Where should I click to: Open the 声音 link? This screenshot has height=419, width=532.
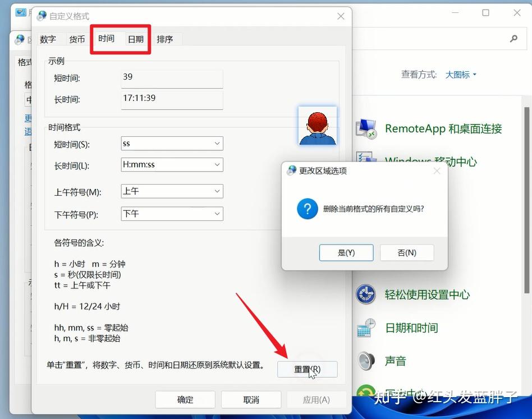(x=396, y=361)
